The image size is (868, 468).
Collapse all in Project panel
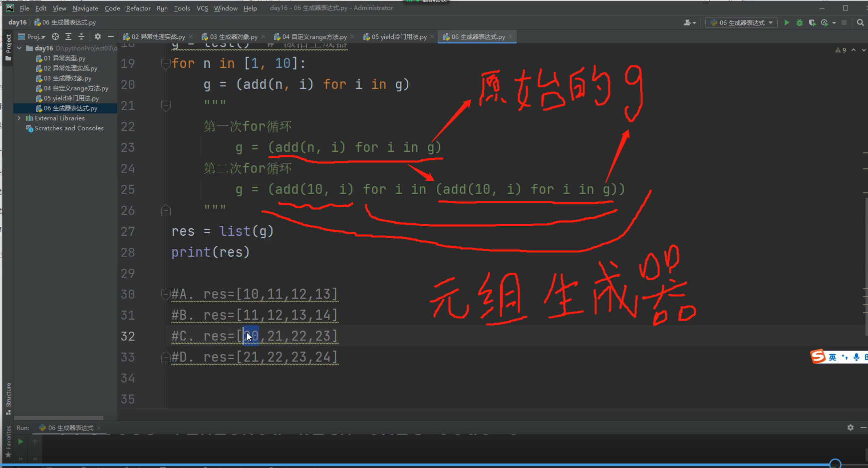[81, 36]
